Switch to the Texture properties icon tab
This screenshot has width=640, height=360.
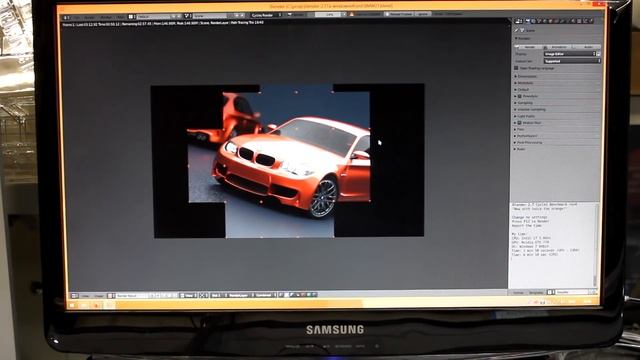coord(579,21)
